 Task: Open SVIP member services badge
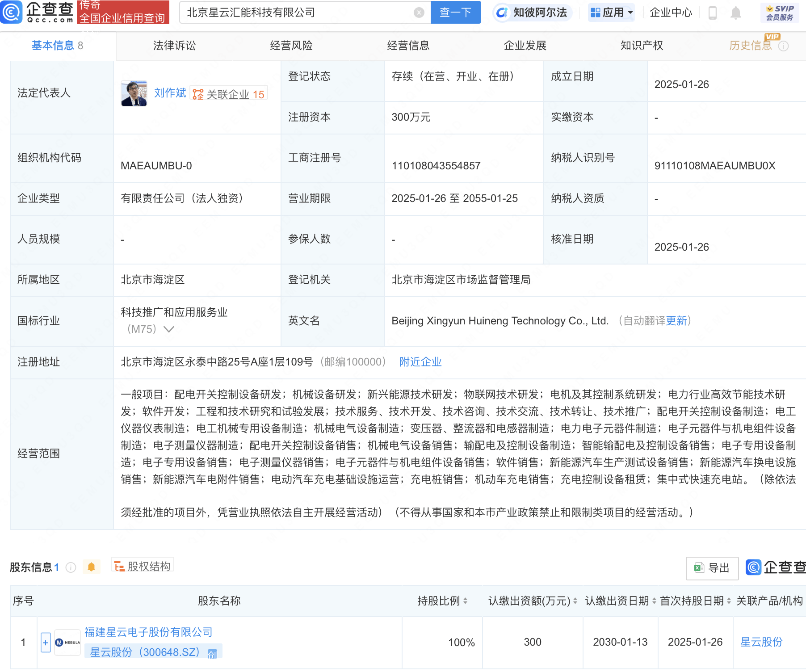780,13
